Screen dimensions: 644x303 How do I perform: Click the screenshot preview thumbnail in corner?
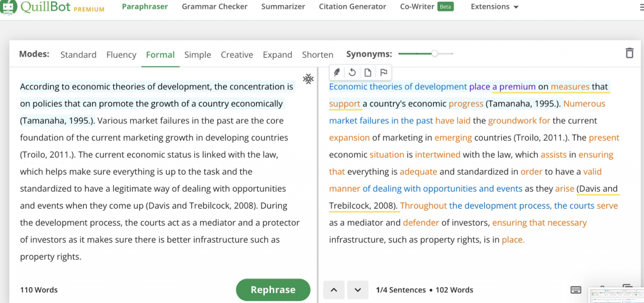(x=616, y=295)
